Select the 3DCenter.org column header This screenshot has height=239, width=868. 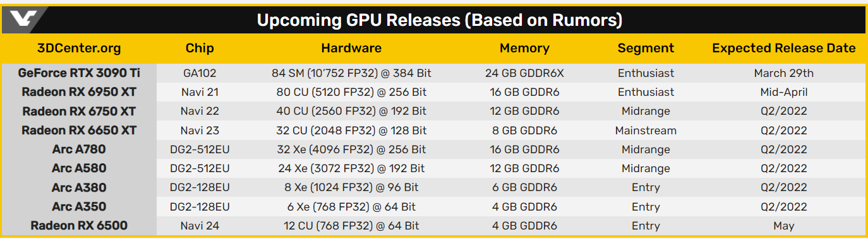80,48
